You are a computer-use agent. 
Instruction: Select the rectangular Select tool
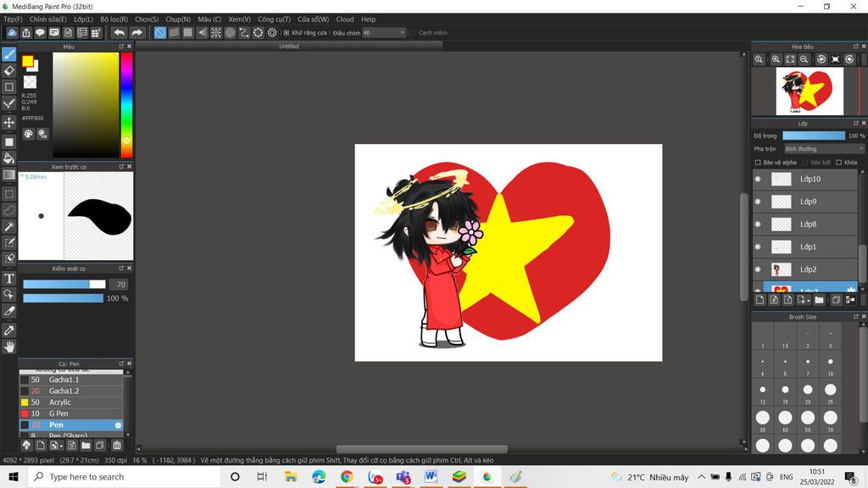tap(8, 194)
